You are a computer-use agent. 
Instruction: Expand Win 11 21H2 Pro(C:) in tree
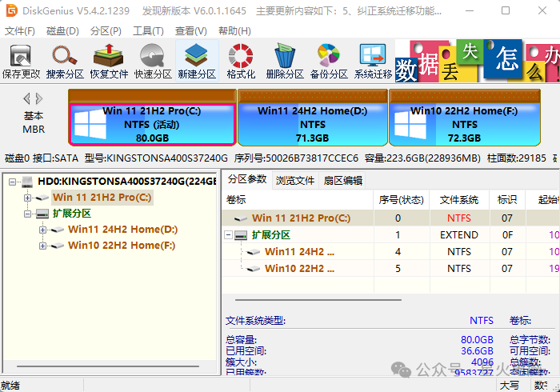point(27,198)
